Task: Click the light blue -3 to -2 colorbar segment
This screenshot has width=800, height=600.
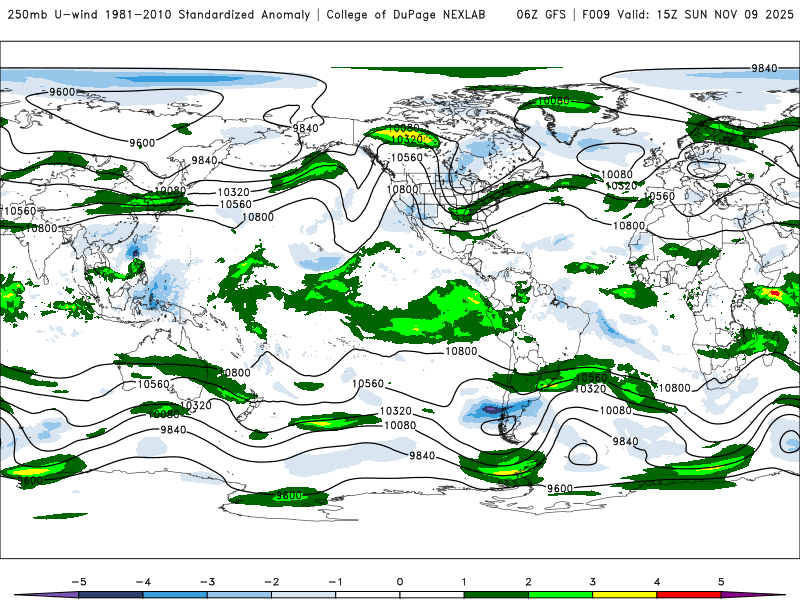Action: coord(239,595)
